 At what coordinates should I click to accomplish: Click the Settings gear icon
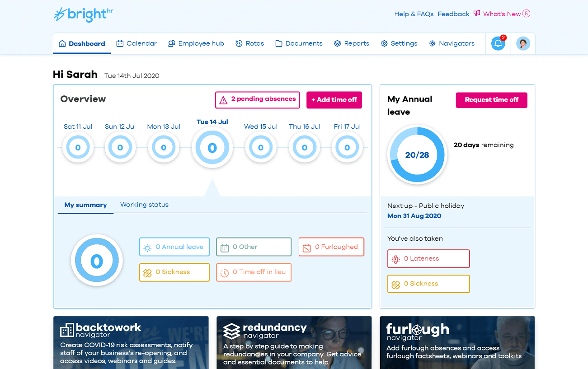point(384,43)
